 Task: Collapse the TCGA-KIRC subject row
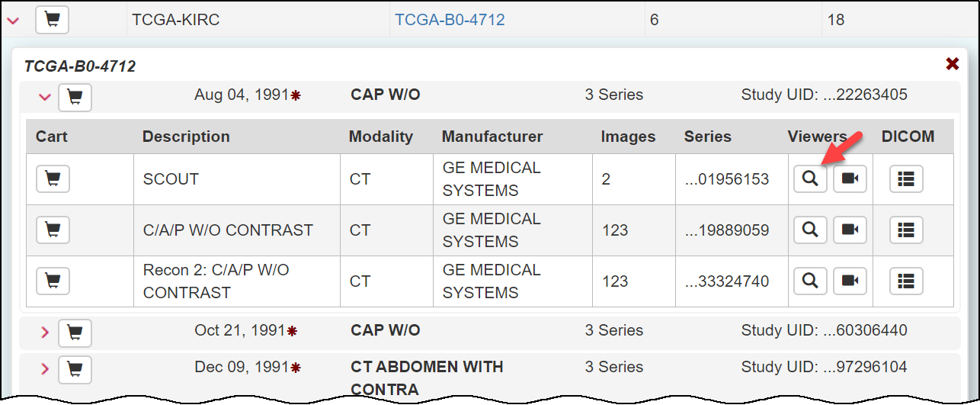pyautogui.click(x=12, y=21)
